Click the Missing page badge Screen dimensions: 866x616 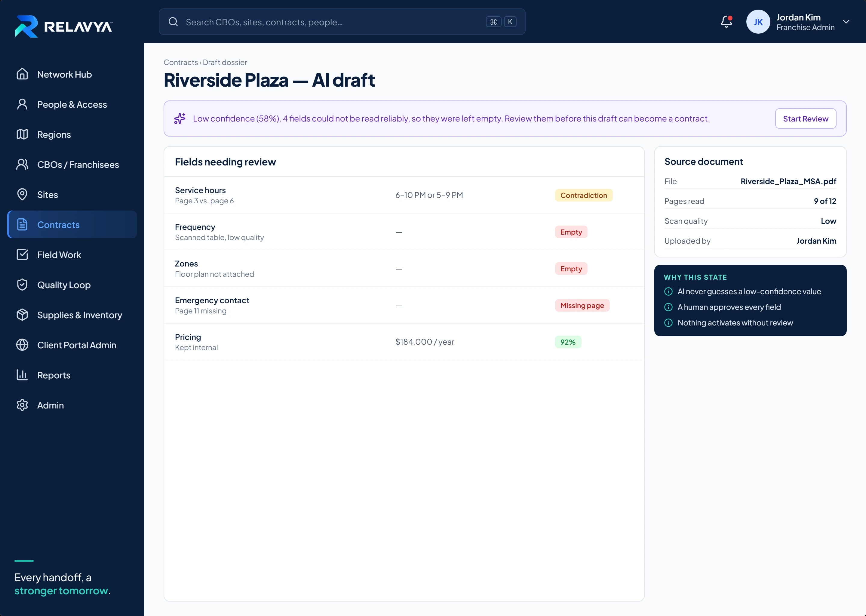point(582,305)
